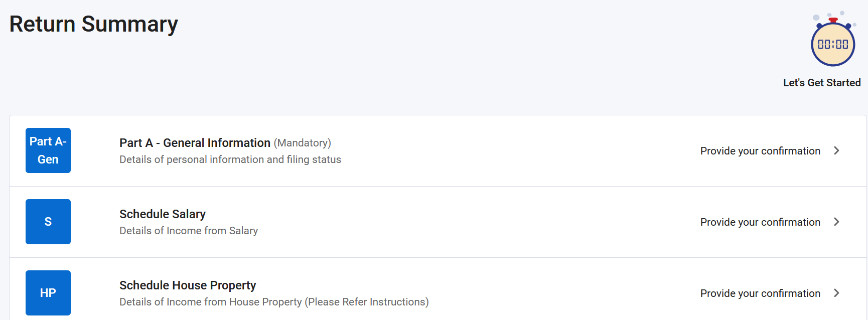Open Part A - General Information heading
The height and width of the screenshot is (320, 868).
195,143
